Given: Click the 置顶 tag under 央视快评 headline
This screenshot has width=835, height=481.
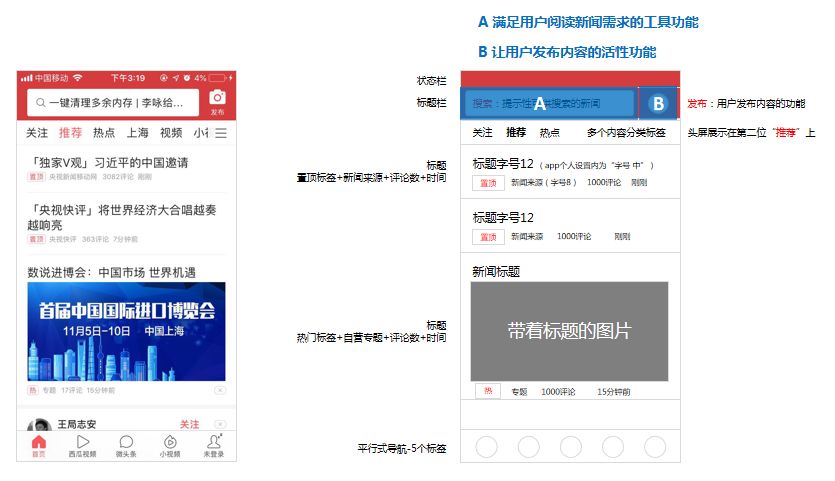Looking at the screenshot, I should pos(36,239).
